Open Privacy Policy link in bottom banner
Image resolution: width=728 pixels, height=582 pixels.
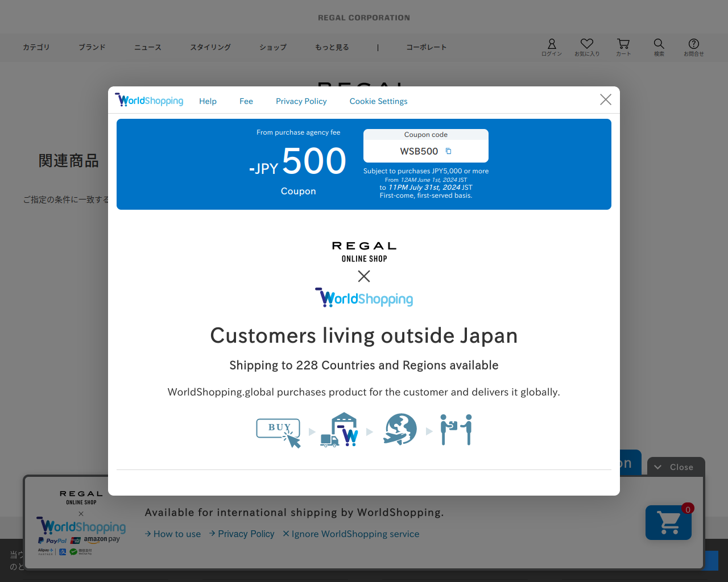pyautogui.click(x=242, y=534)
